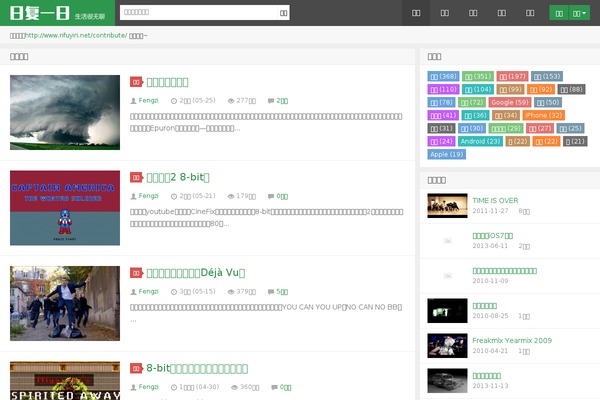Click the red category badge on Déjà Vu post

tap(136, 273)
